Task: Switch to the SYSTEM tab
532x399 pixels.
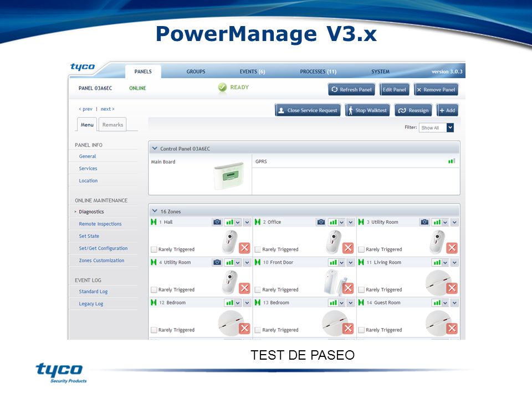Action: coord(380,71)
